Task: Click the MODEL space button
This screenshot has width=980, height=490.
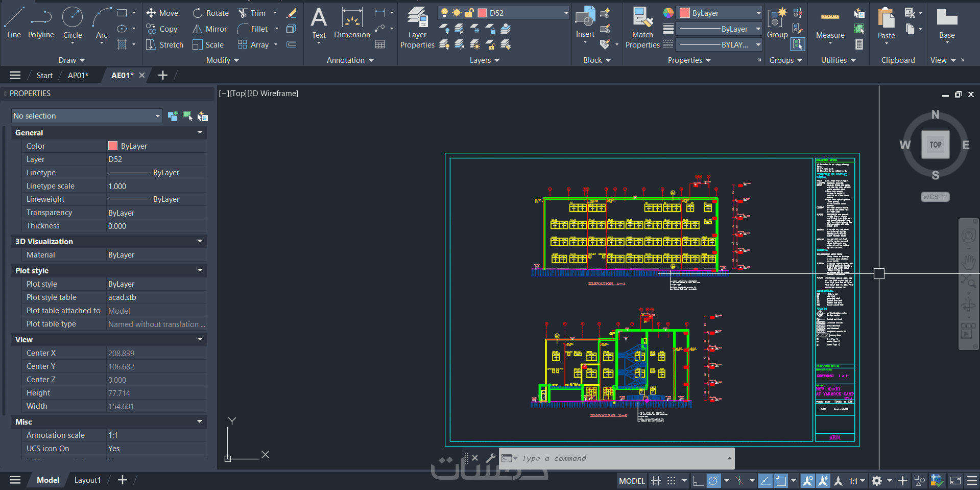Action: (x=632, y=481)
